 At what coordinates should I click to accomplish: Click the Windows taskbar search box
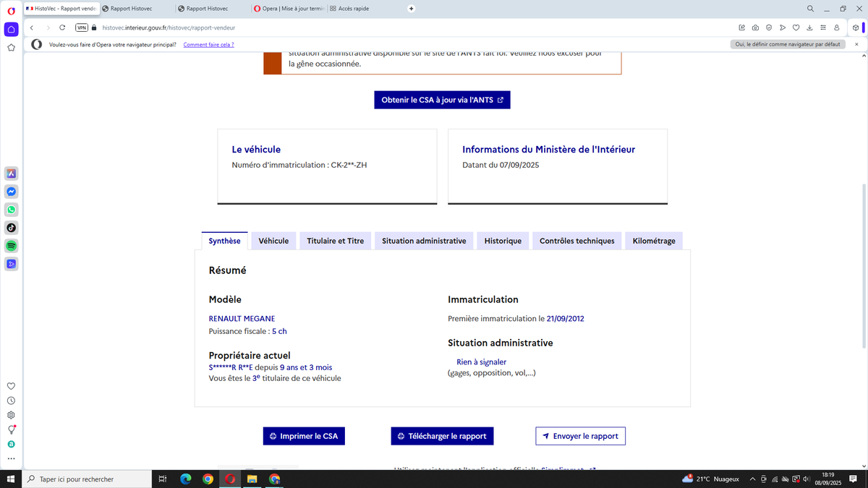(x=87, y=479)
